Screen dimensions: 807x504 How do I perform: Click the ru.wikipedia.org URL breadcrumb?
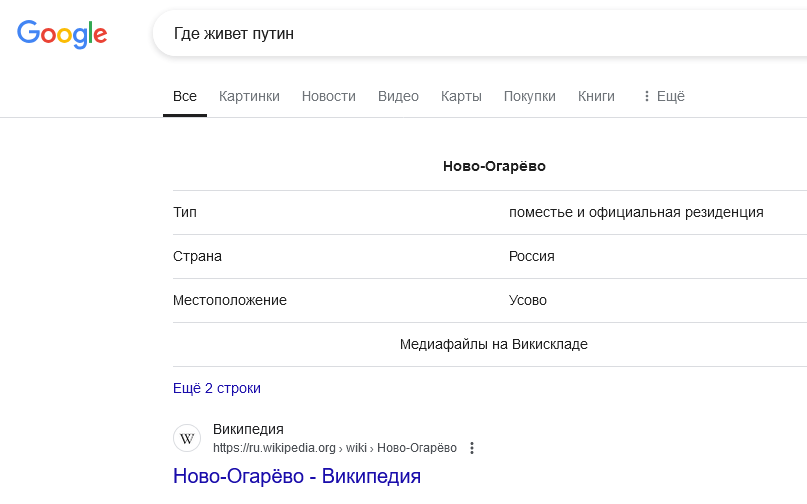pyautogui.click(x=335, y=448)
